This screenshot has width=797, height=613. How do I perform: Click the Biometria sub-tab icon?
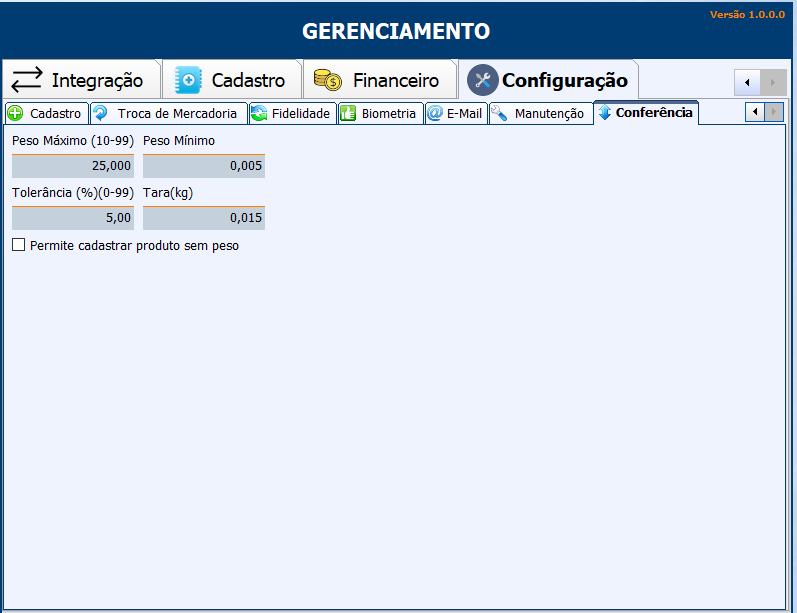(348, 113)
